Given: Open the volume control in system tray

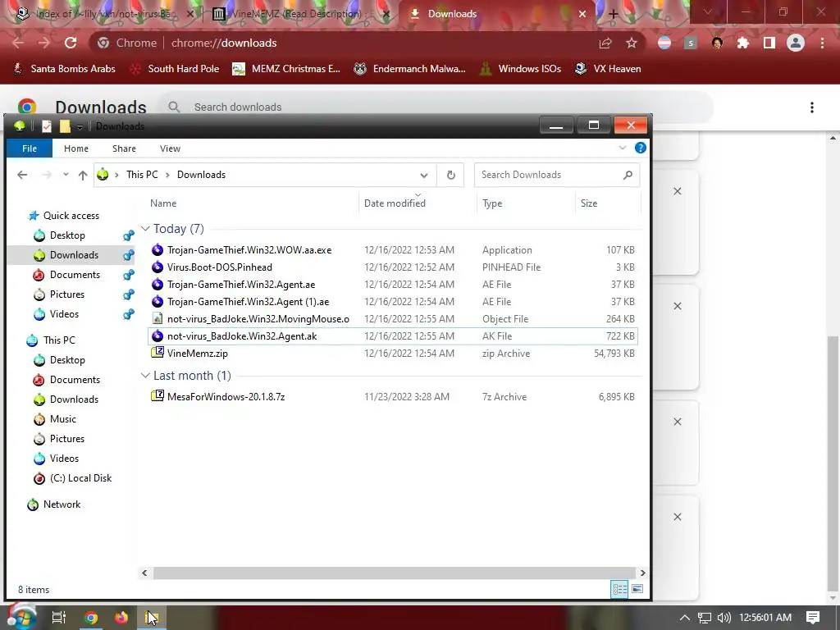Looking at the screenshot, I should [724, 618].
